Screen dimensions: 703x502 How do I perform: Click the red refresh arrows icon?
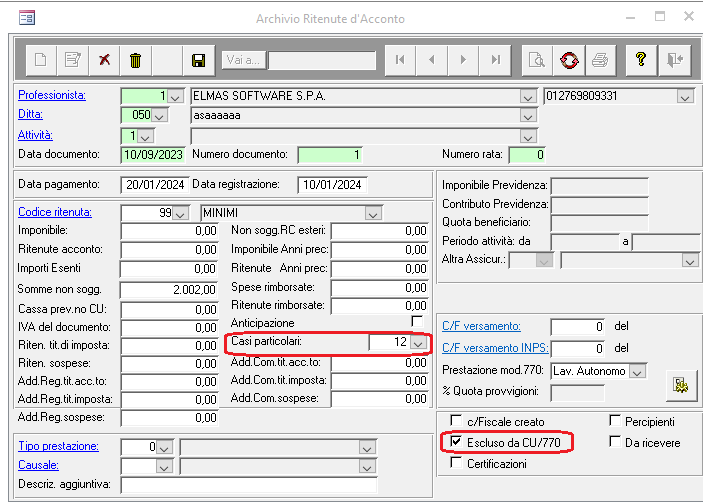[569, 60]
